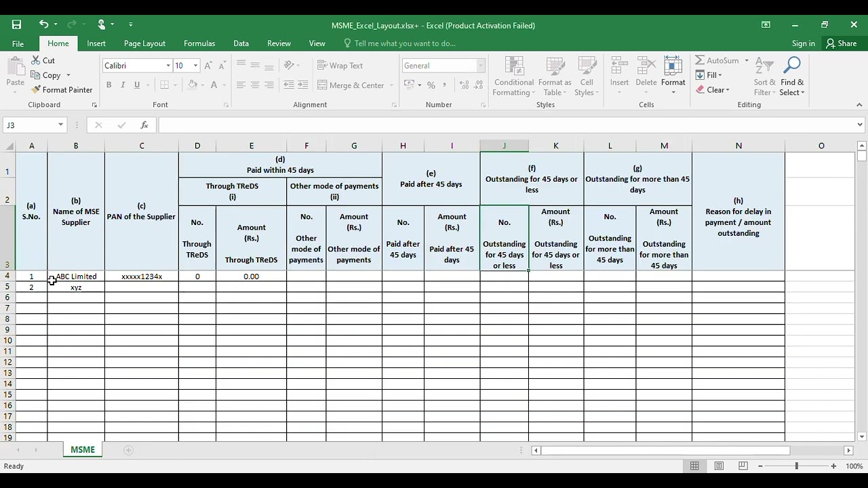Toggle Top Align
The image size is (868, 488).
click(x=241, y=66)
